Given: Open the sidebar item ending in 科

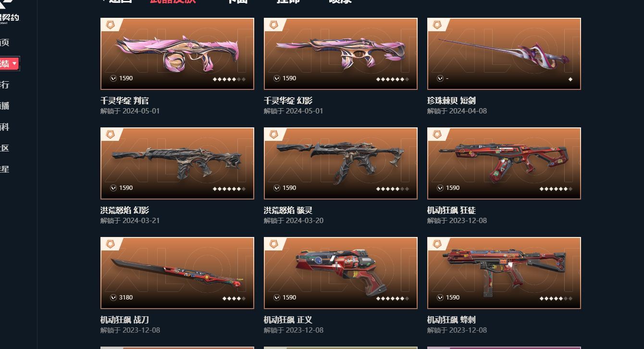Looking at the screenshot, I should (x=4, y=127).
